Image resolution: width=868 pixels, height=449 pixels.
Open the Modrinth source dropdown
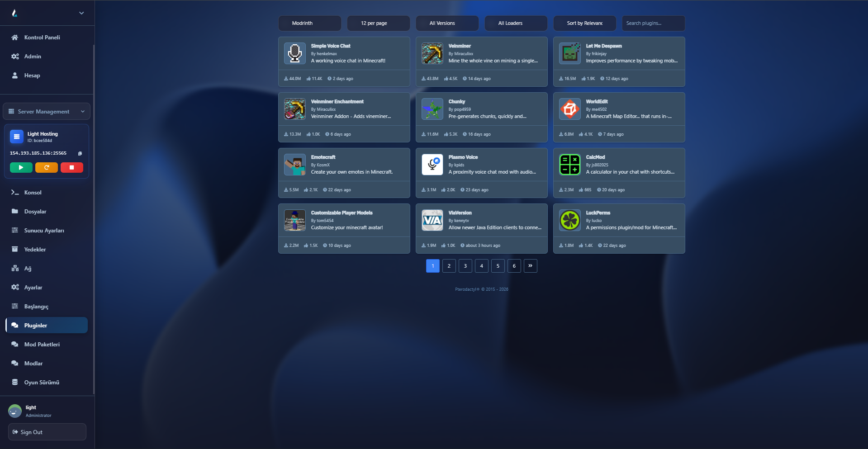[309, 23]
